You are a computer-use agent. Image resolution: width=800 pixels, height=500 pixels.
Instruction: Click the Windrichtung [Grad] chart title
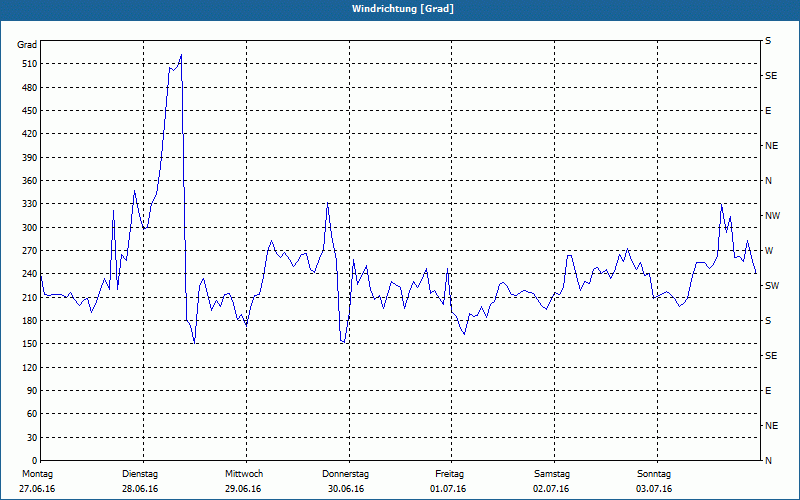tap(403, 9)
